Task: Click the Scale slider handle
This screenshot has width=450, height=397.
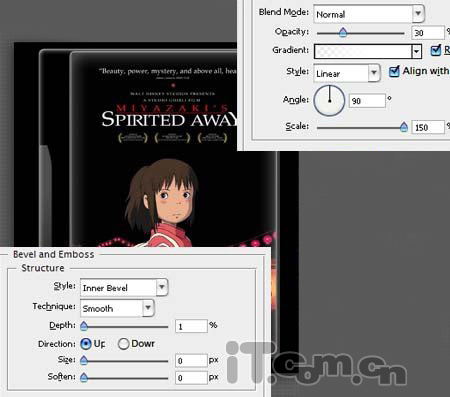Action: pos(404,127)
